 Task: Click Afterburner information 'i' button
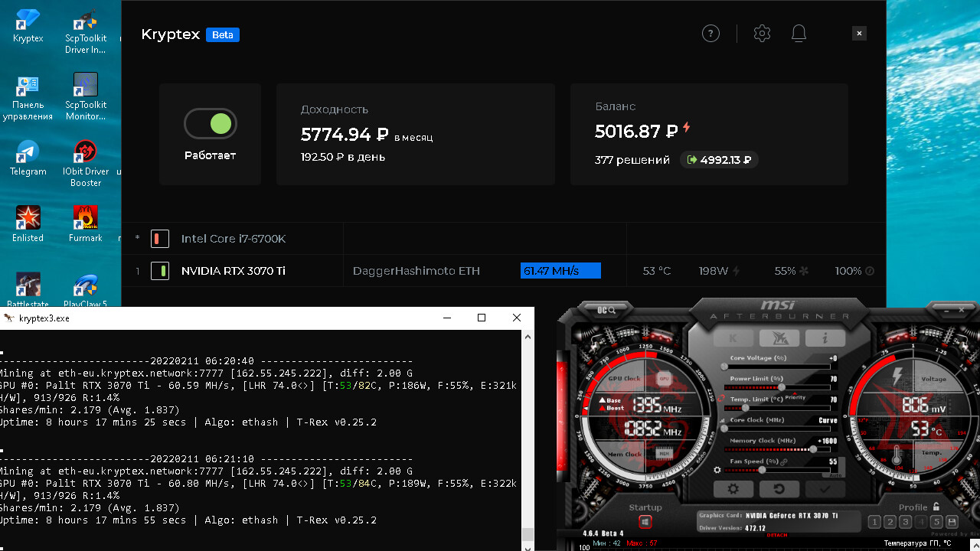click(825, 337)
